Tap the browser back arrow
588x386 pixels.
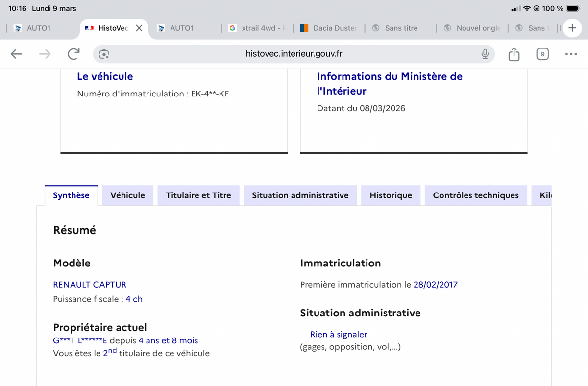tap(17, 54)
